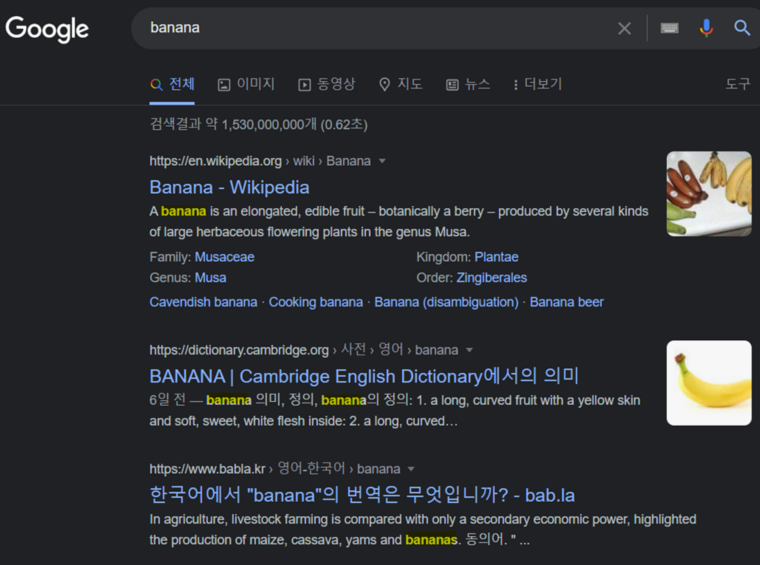The width and height of the screenshot is (760, 565).
Task: Open BANANA Cambridge English Dictionary result
Action: click(364, 377)
